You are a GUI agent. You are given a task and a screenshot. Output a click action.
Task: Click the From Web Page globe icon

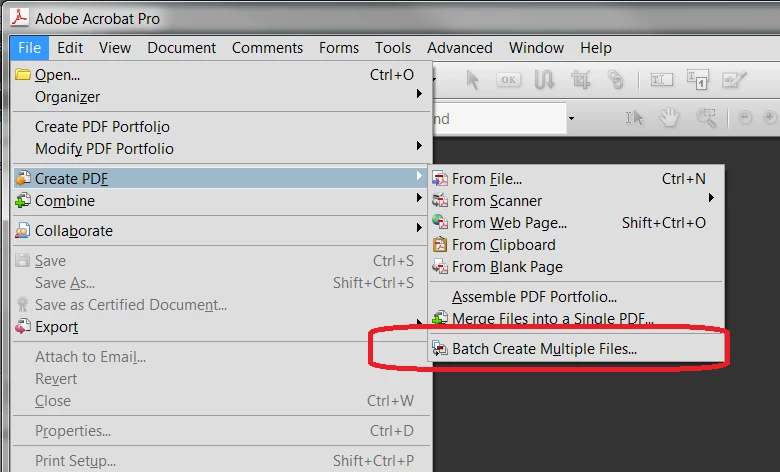(440, 222)
